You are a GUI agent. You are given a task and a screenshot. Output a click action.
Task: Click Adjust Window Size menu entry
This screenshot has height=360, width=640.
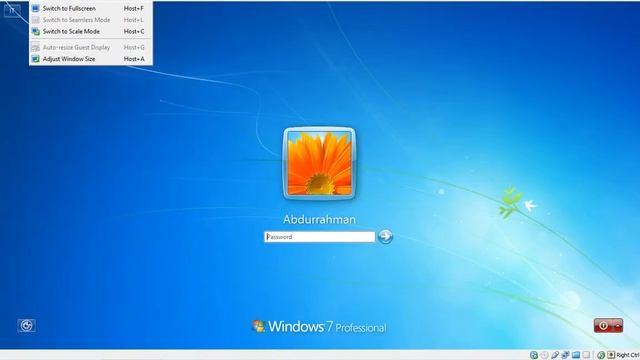coord(91,59)
